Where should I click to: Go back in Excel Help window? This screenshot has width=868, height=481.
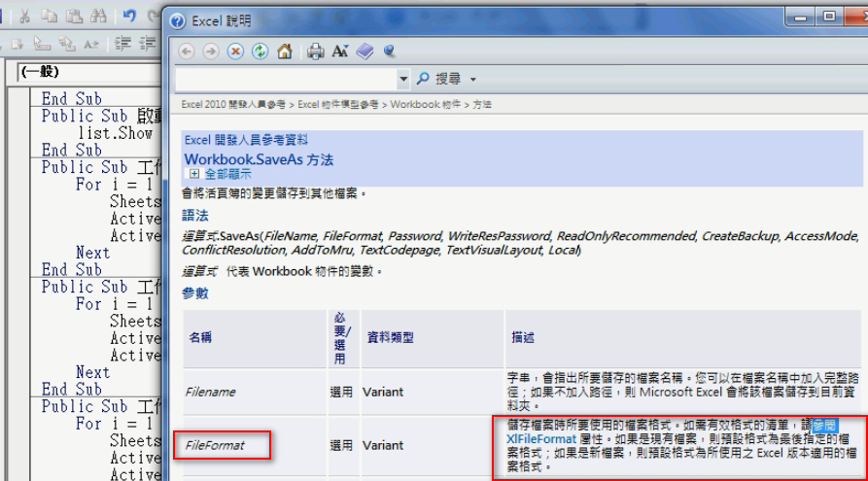coord(187,52)
